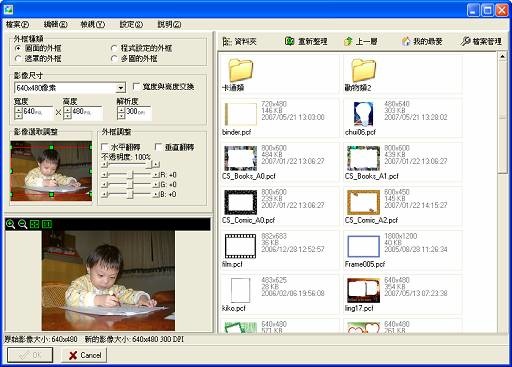Click the 重新整理 refresh toolbar button
Viewport: 512px width, 367px height.
click(x=306, y=42)
